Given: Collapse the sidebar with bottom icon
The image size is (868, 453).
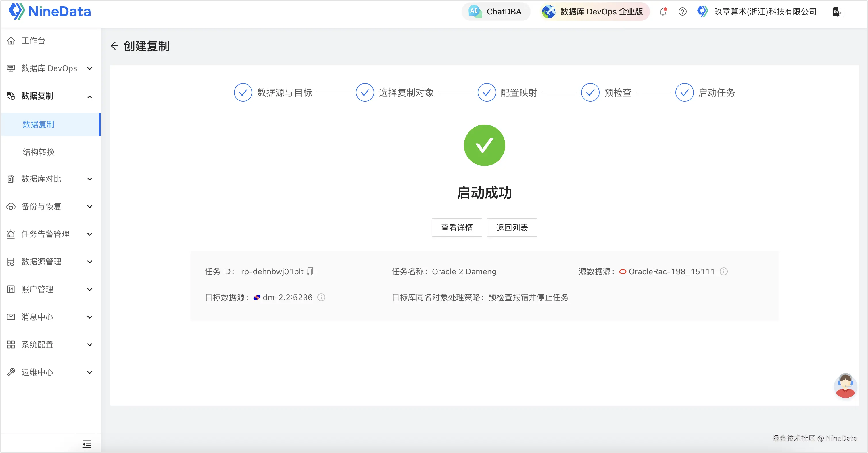Looking at the screenshot, I should [x=87, y=444].
